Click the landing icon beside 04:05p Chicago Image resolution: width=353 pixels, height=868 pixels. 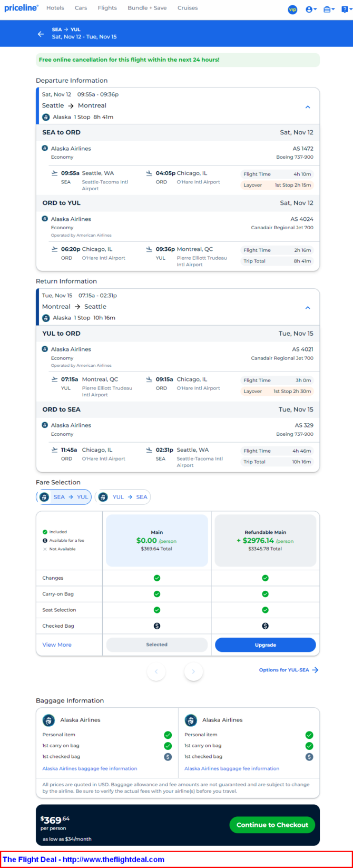[149, 173]
